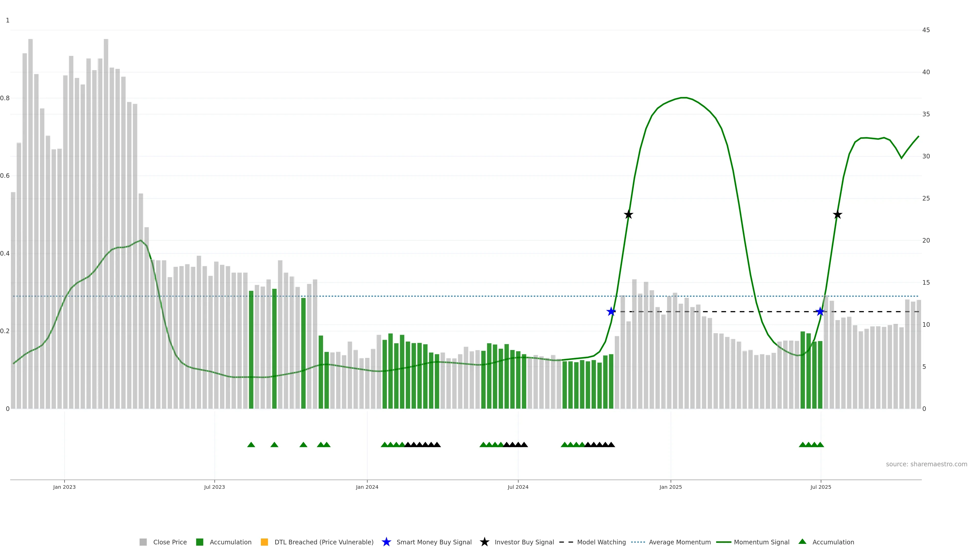Click the first black Investor Buy star marker
This screenshot has height=551, width=980.
click(629, 215)
